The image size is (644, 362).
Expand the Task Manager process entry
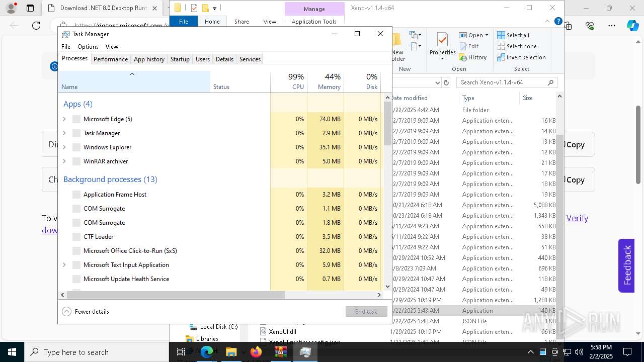coord(64,133)
